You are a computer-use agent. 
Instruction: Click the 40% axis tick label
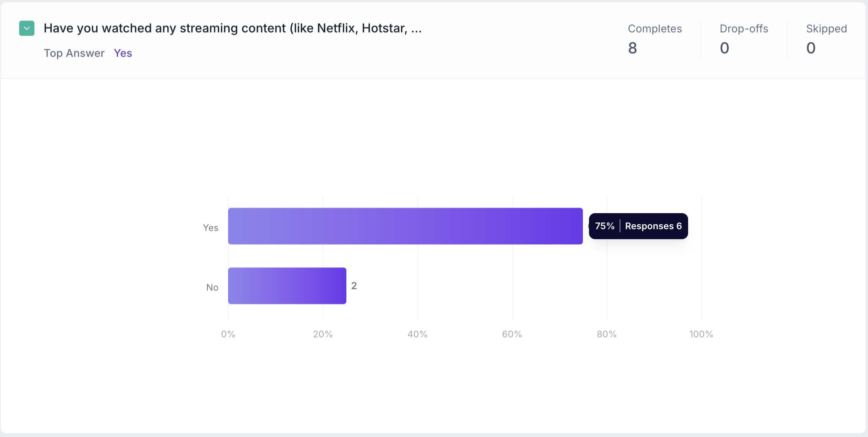tap(417, 334)
